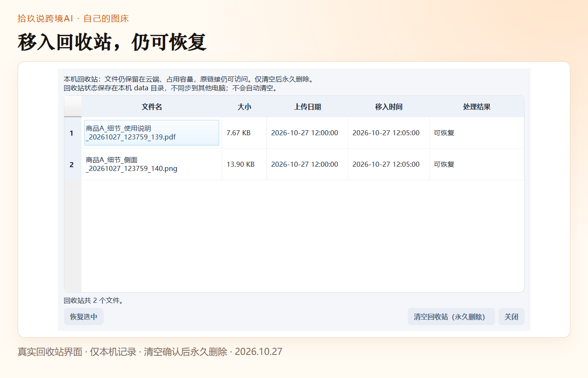Sort by the 大小 column header
This screenshot has width=588, height=378.
tap(244, 107)
